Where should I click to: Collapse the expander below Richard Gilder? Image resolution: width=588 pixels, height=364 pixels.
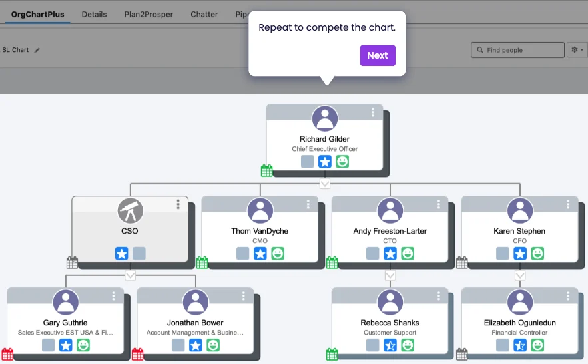point(325,183)
